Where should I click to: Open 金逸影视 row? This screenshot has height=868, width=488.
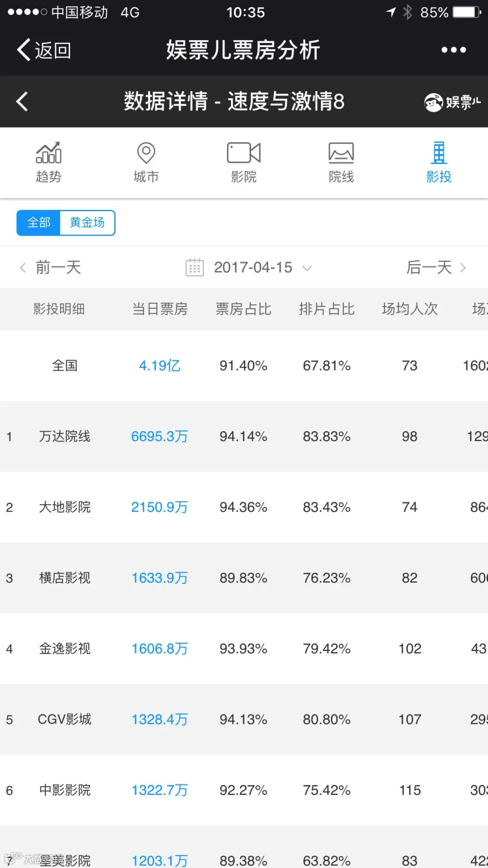tap(244, 649)
